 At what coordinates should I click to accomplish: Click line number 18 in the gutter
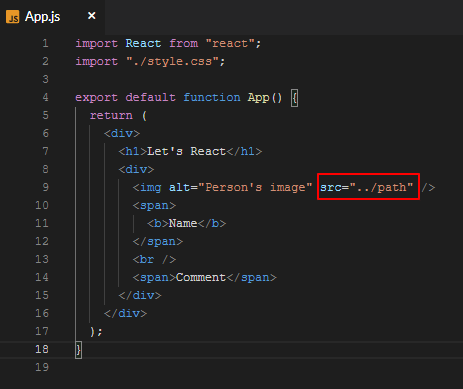42,349
